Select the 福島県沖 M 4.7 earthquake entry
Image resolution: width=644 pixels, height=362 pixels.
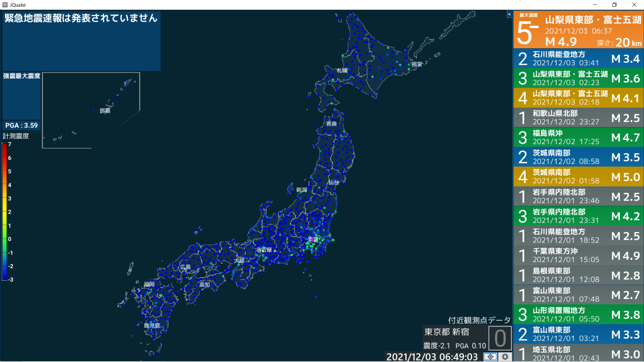[x=578, y=137]
